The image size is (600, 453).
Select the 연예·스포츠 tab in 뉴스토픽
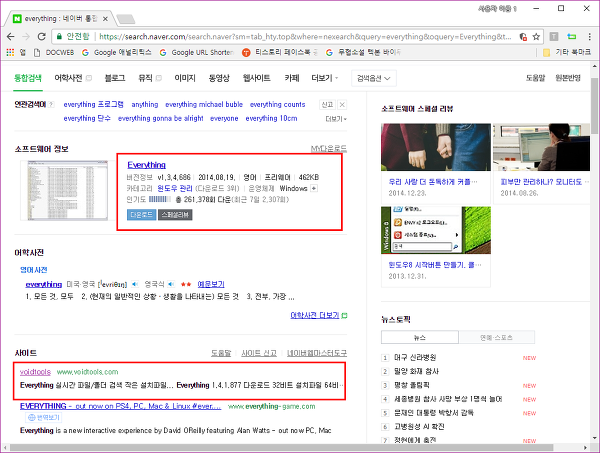coord(496,337)
